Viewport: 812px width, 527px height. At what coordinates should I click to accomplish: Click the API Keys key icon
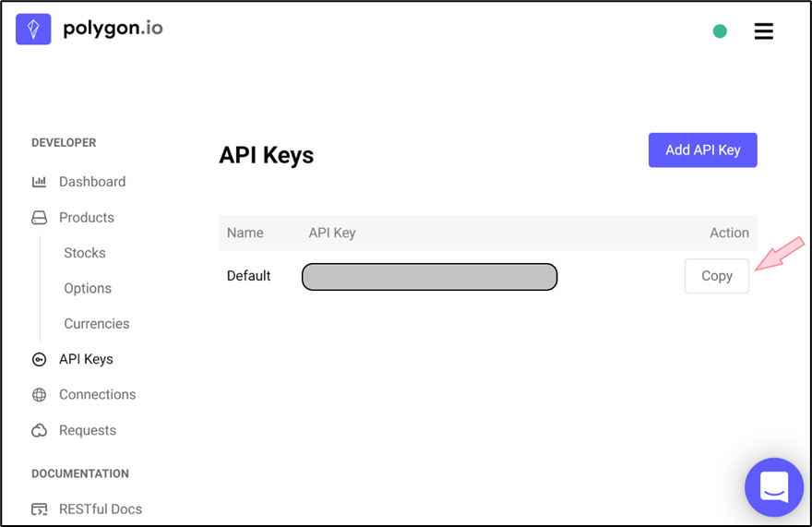39,360
